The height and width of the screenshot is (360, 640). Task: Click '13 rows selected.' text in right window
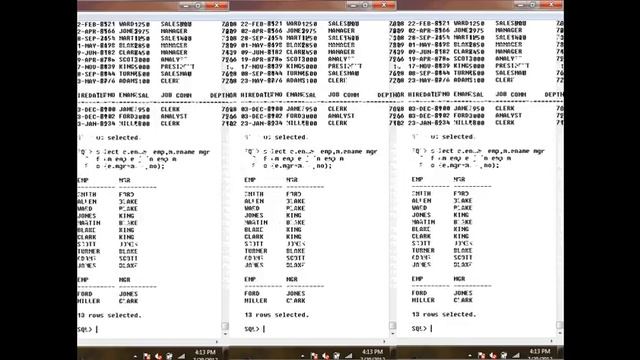pos(444,314)
